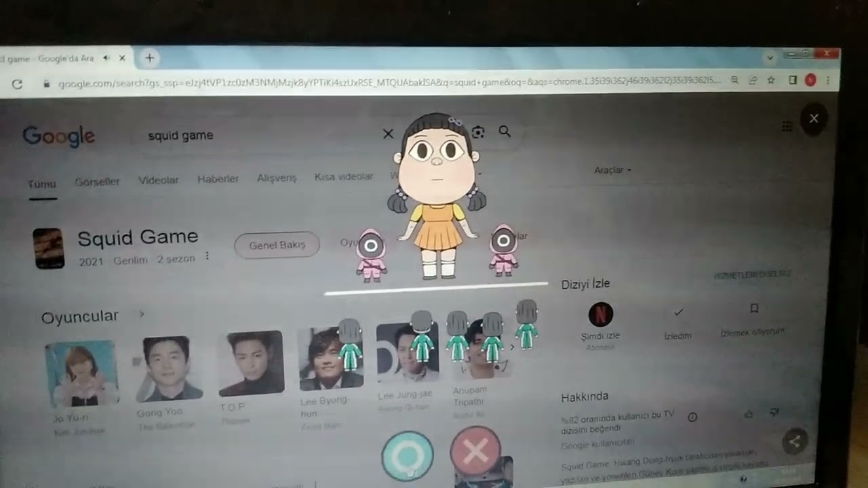This screenshot has width=868, height=488.
Task: Open the Gong Yoo cast photo
Action: click(168, 368)
